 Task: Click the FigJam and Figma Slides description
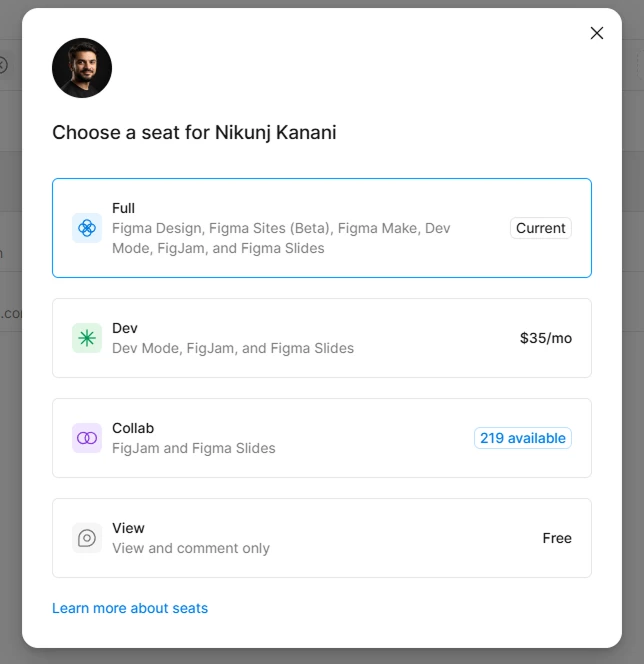coord(194,448)
